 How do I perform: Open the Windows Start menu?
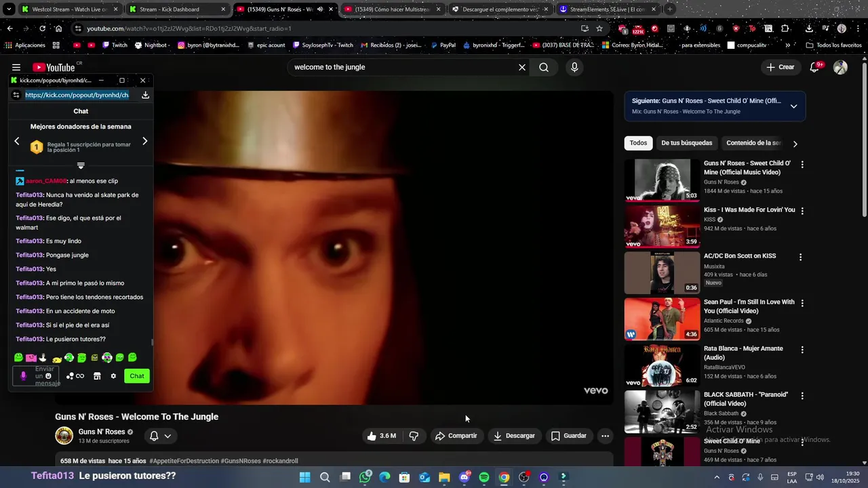pos(305,477)
